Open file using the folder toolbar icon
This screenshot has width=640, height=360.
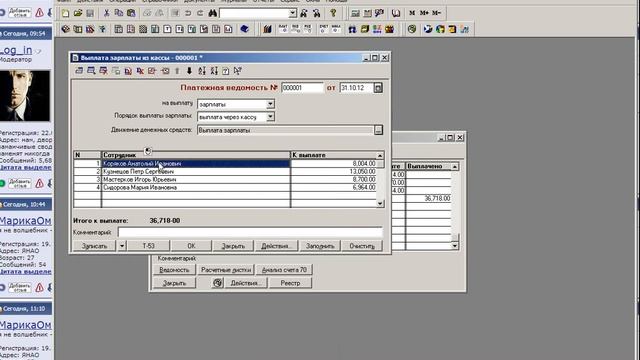point(78,13)
